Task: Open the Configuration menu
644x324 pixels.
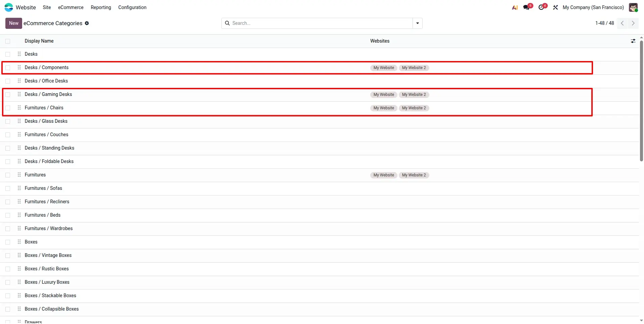Action: pos(132,7)
